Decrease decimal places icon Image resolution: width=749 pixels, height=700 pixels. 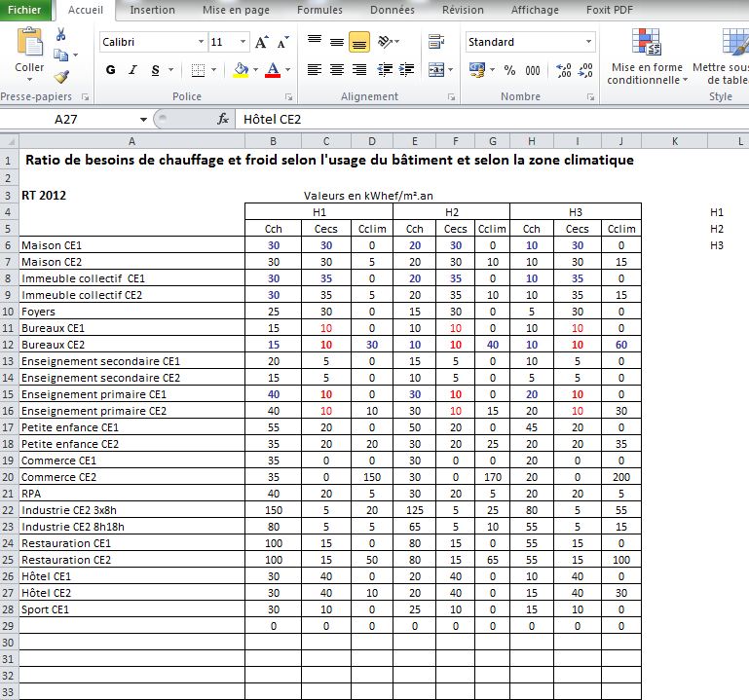(x=585, y=70)
